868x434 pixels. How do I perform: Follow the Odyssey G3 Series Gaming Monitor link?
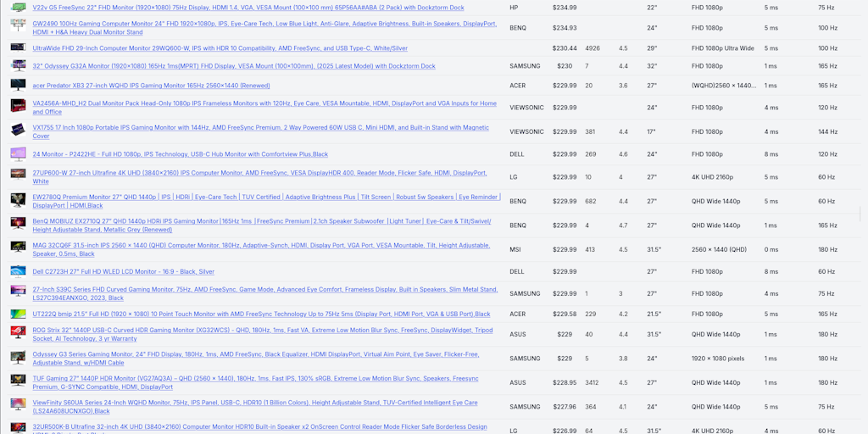[255, 353]
